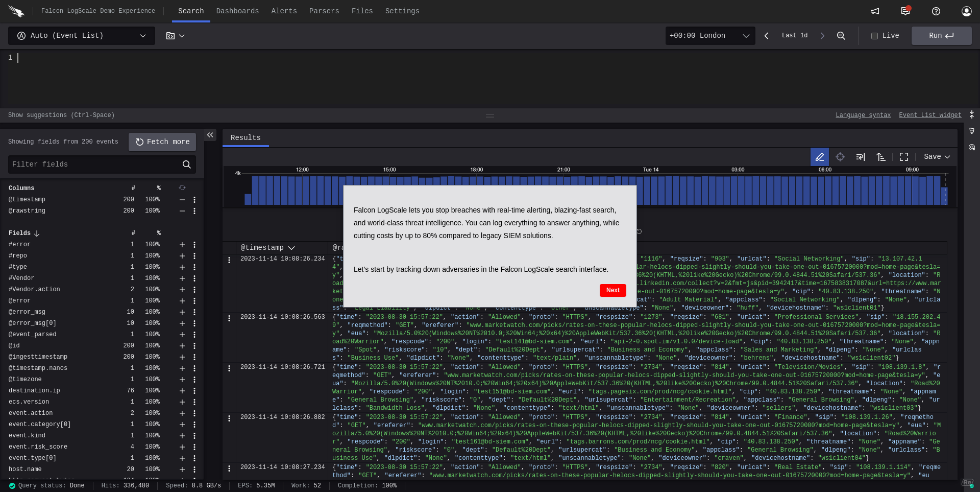Image resolution: width=980 pixels, height=492 pixels.
Task: Open the Dashboards tab
Action: click(237, 11)
